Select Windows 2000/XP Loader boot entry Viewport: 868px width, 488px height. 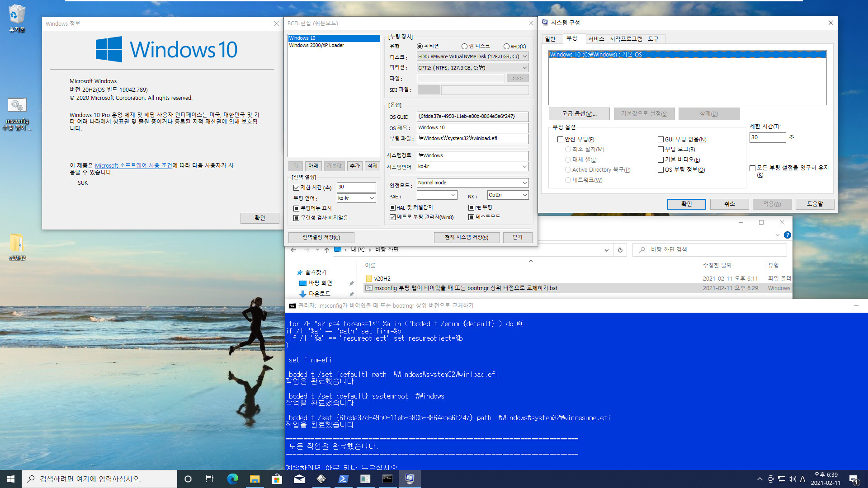pos(334,45)
